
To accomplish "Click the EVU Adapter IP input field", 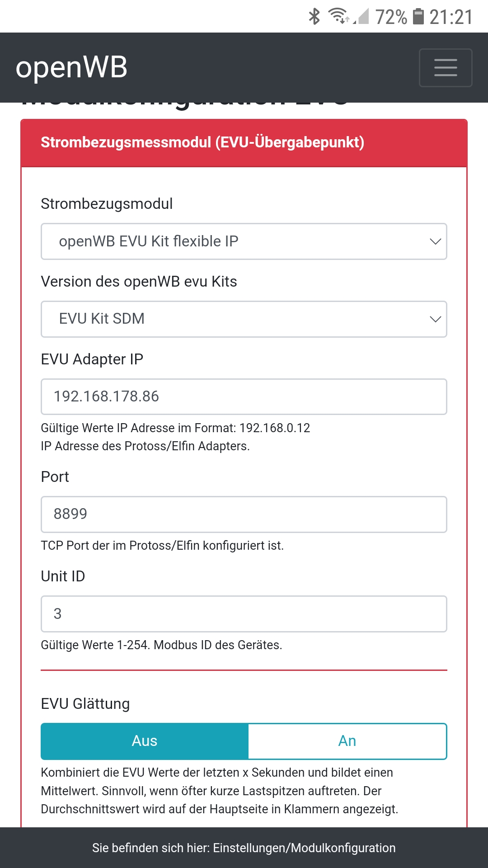I will pos(244,396).
